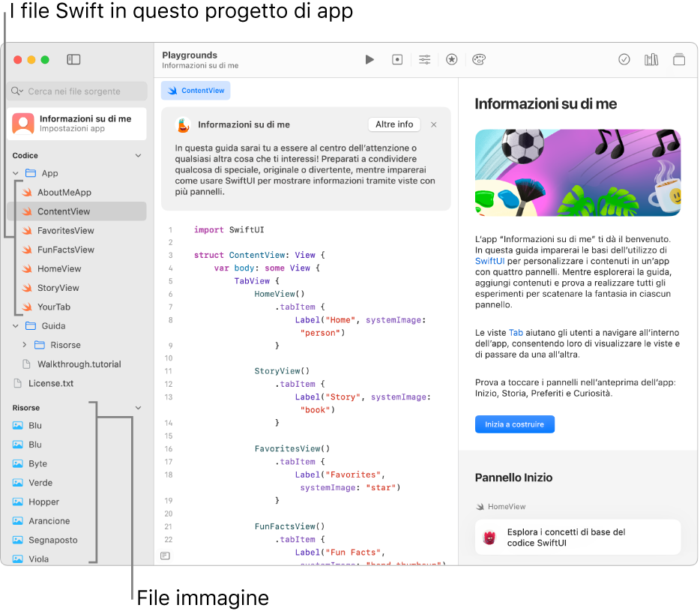This screenshot has width=700, height=614.
Task: Click 'TabView {' in code editor
Action: tap(257, 281)
